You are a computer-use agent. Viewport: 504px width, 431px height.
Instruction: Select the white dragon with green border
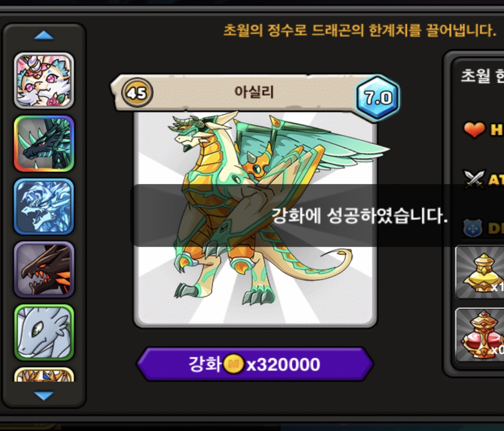(x=44, y=332)
